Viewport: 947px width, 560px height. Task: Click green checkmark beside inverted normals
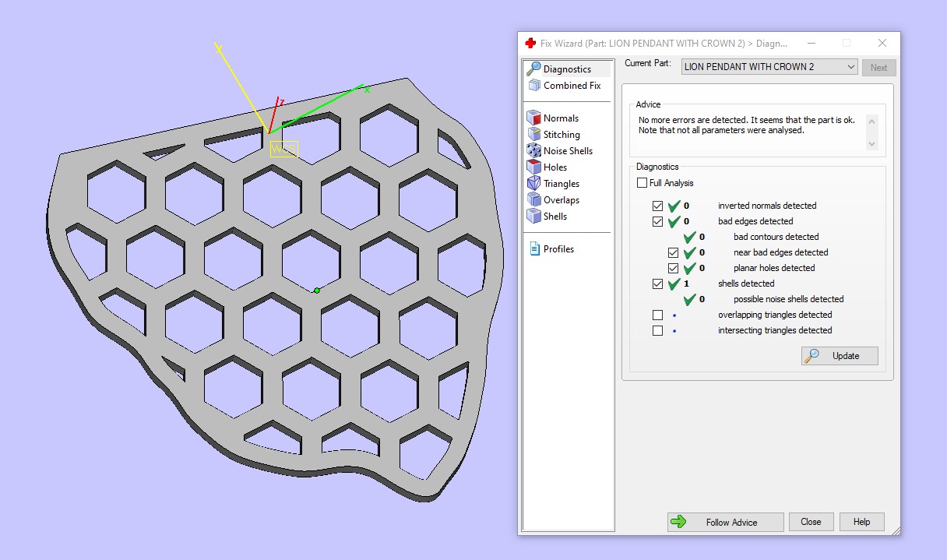point(674,206)
